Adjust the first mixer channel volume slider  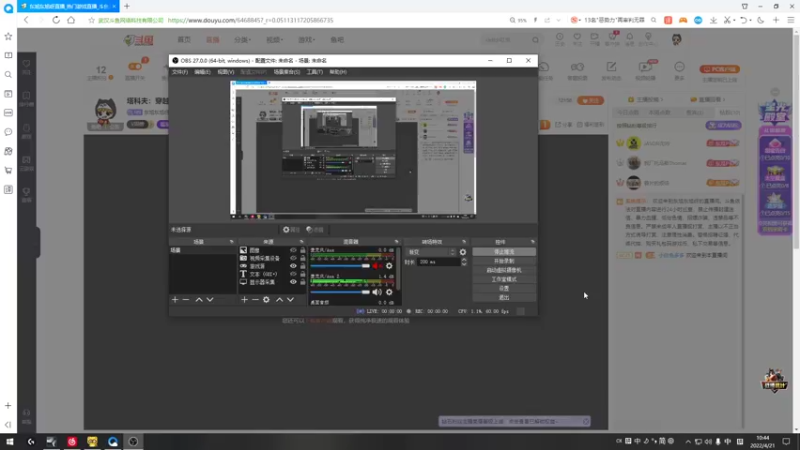pyautogui.click(x=340, y=266)
